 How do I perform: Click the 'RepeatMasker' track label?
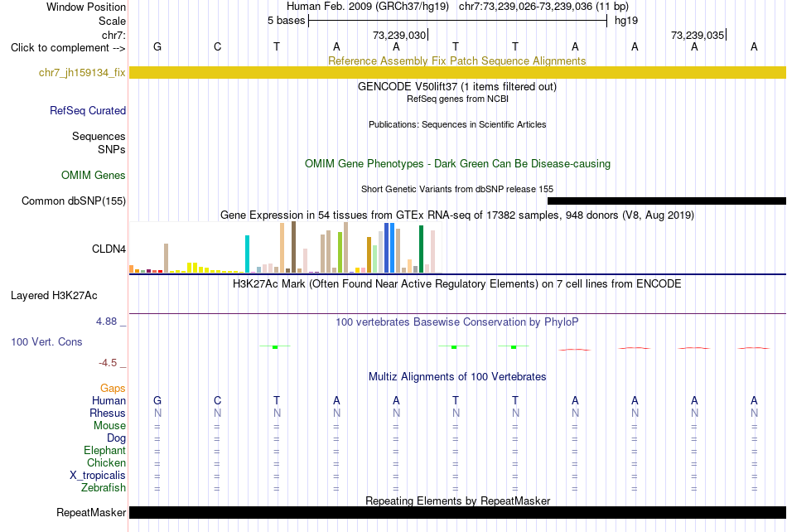coord(91,512)
